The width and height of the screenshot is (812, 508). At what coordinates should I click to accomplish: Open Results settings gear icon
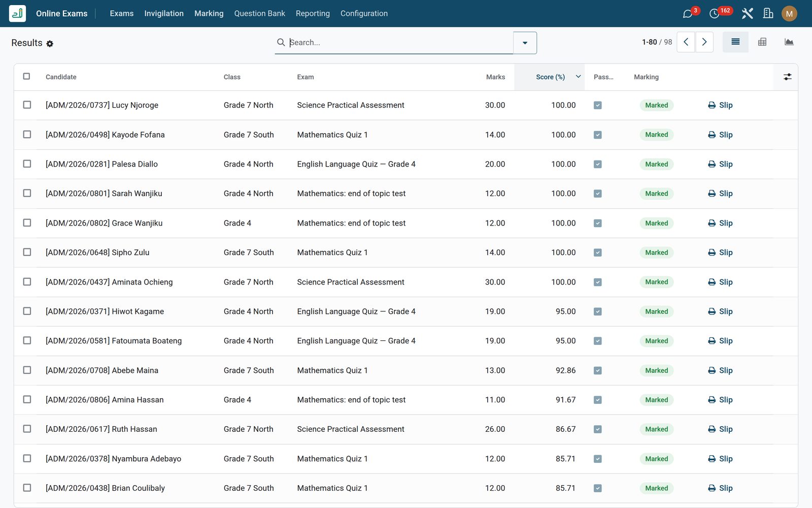tap(50, 44)
